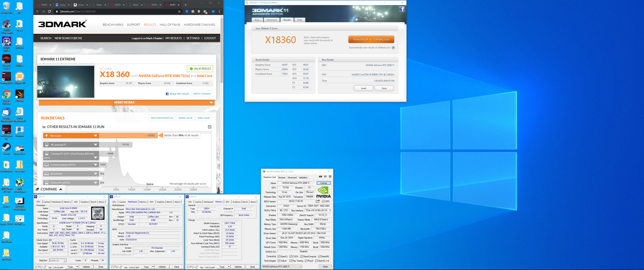Click the Facebook icon in 3DMark 11 window
Image resolution: width=644 pixels, height=270 pixels.
point(402,9)
